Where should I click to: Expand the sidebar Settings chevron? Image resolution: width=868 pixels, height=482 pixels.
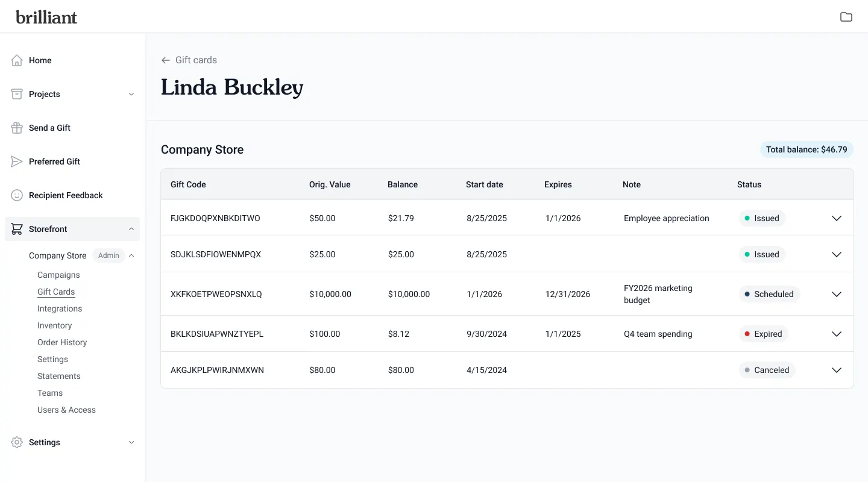[131, 442]
